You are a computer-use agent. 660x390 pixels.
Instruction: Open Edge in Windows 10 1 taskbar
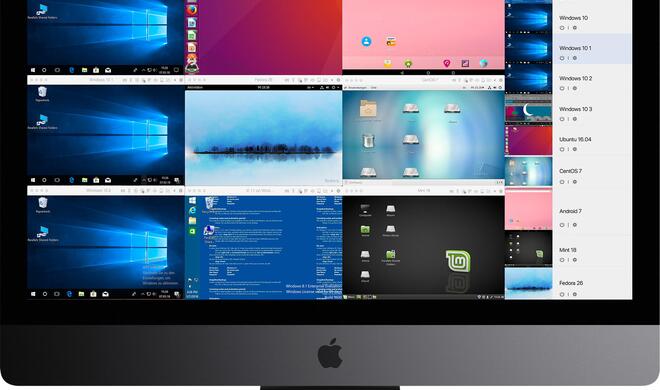click(72, 180)
